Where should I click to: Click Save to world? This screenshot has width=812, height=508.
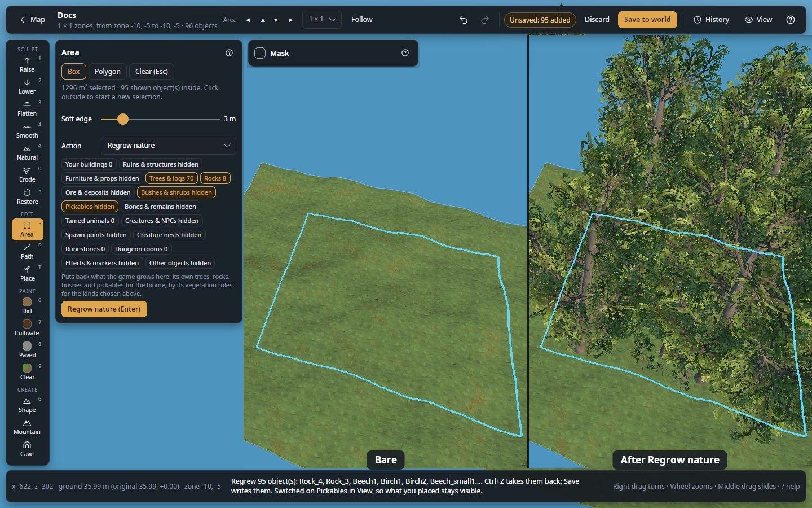click(x=647, y=20)
